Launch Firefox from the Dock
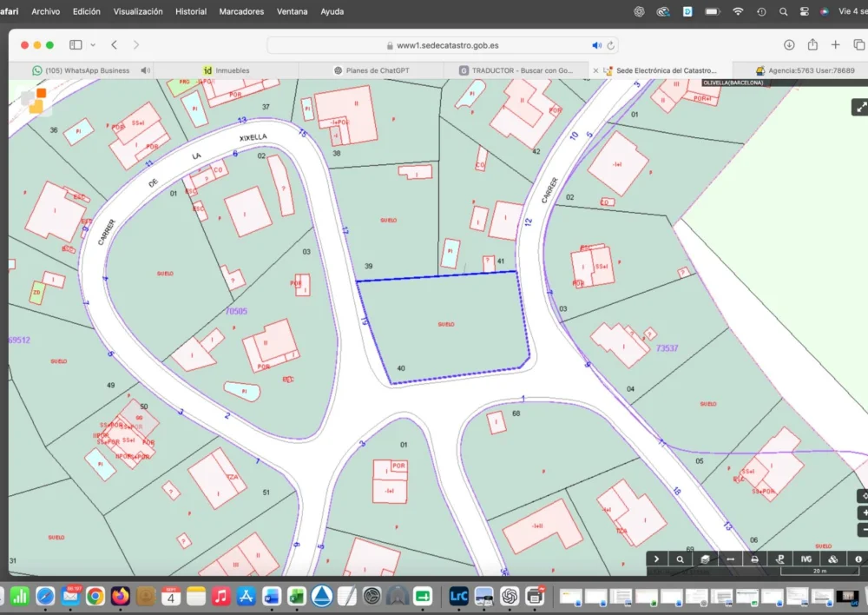This screenshot has width=868, height=615. pos(120,596)
